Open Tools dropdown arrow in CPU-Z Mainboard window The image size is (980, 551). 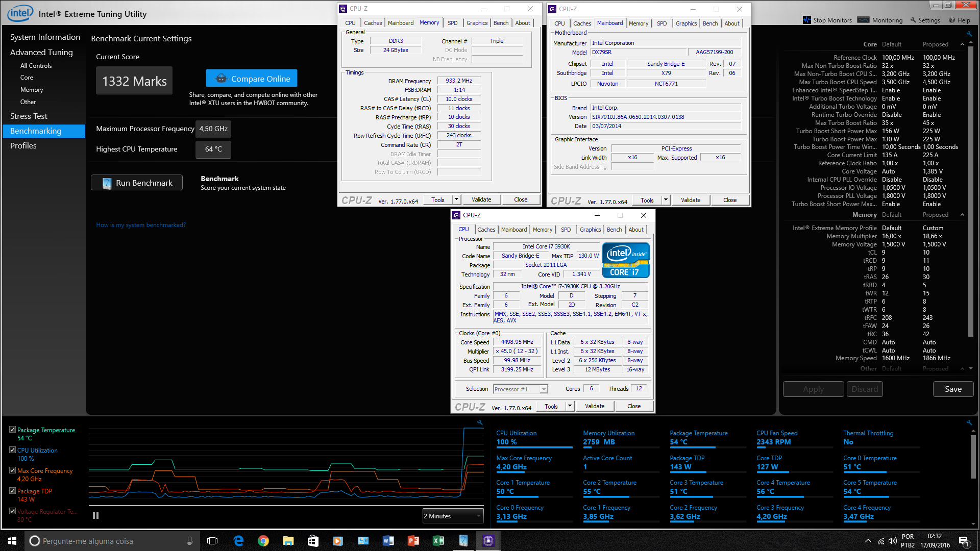coord(666,200)
